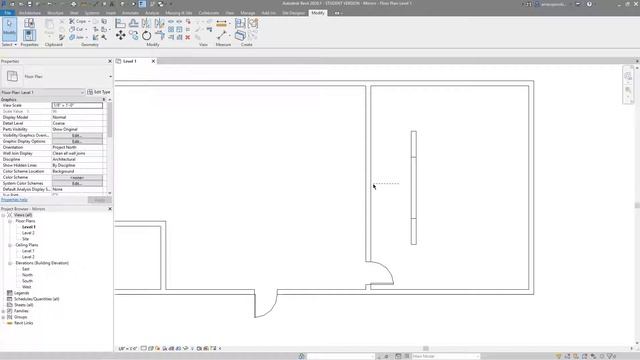Viewport: 640px width, 360px height.
Task: Open the Properties help link
Action: (x=14, y=200)
